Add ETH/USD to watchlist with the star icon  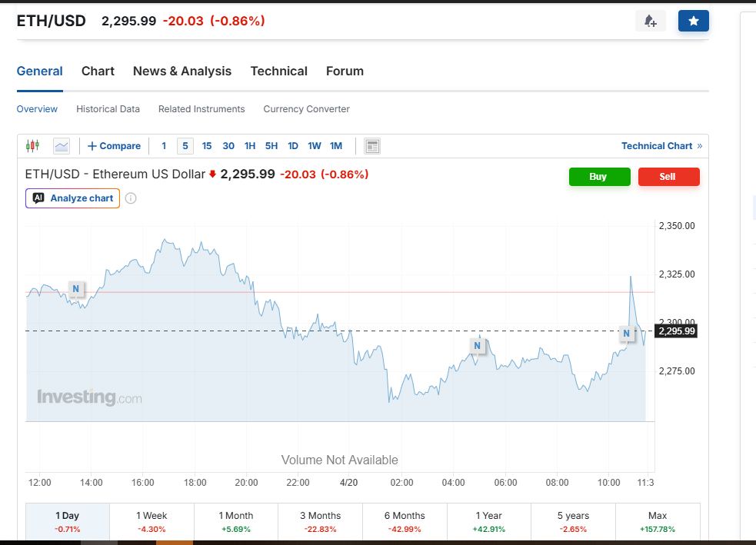(x=693, y=22)
